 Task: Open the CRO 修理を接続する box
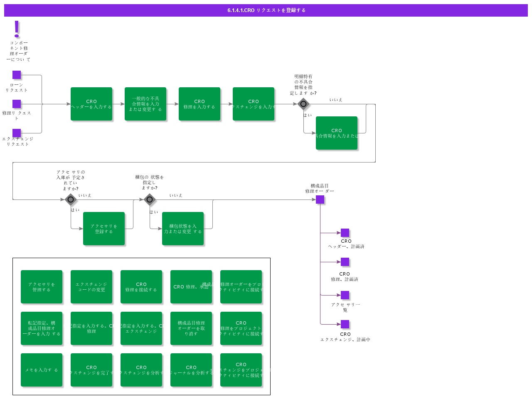(x=141, y=287)
